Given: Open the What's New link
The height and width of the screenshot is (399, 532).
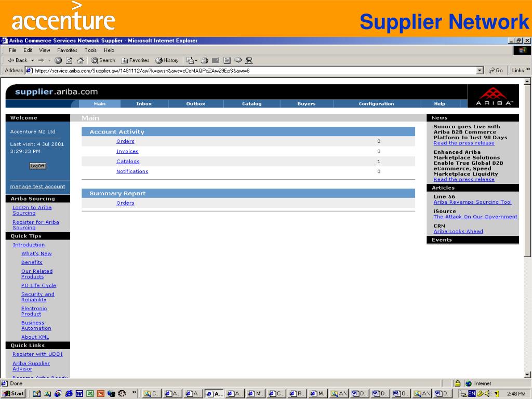Looking at the screenshot, I should coord(36,254).
